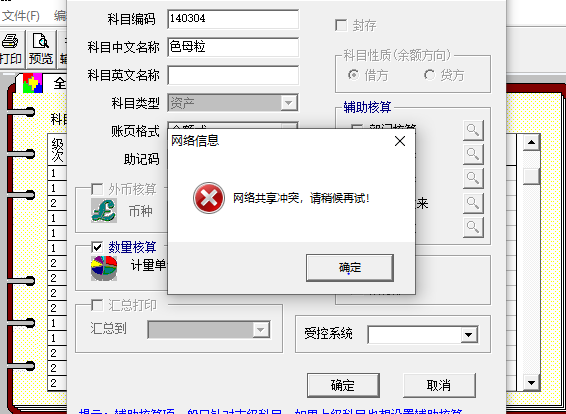The width and height of the screenshot is (566, 414).
Task: Open the 文件(F) menu
Action: coord(21,16)
